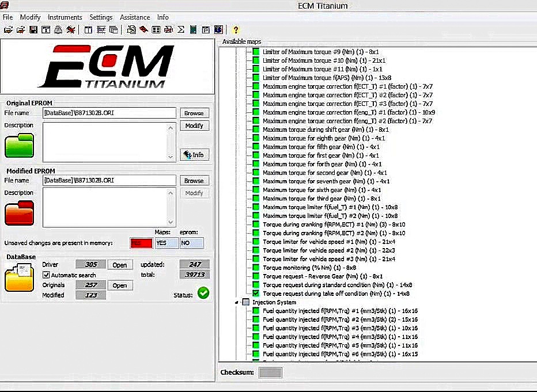This screenshot has width=537, height=392.
Task: Click the Info button in Original EPROM
Action: (194, 155)
